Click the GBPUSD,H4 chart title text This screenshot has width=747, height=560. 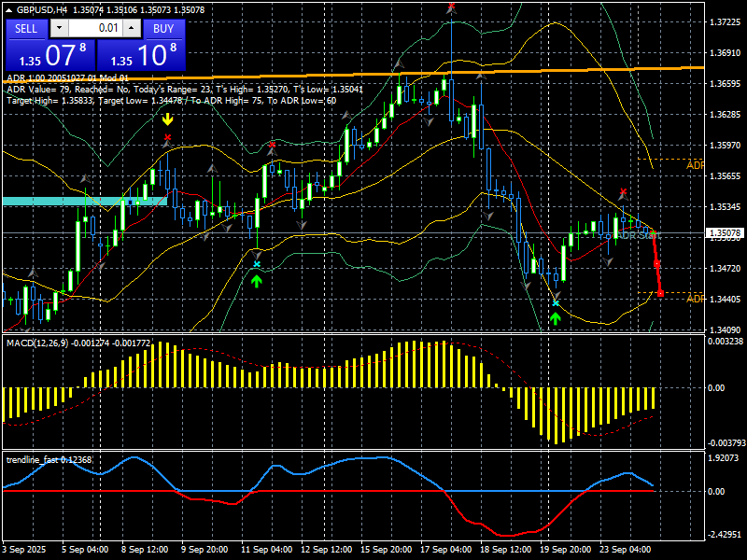(x=40, y=9)
